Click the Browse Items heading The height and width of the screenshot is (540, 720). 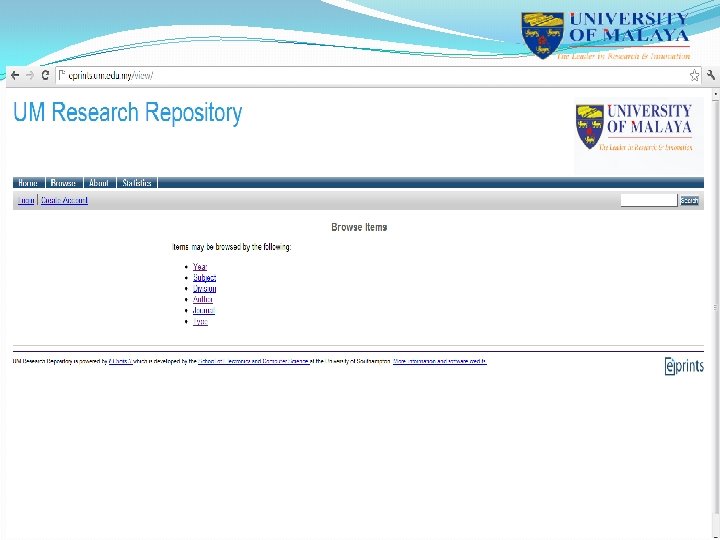coord(359,227)
